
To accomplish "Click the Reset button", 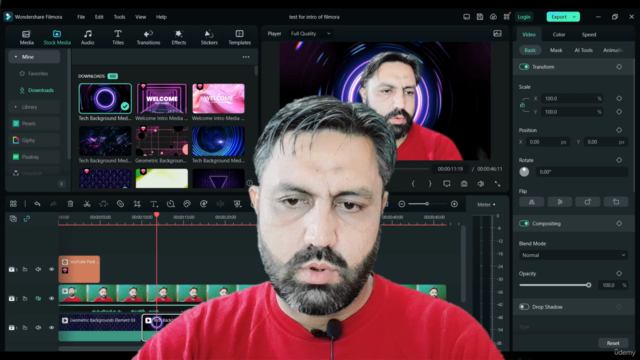I will point(613,343).
